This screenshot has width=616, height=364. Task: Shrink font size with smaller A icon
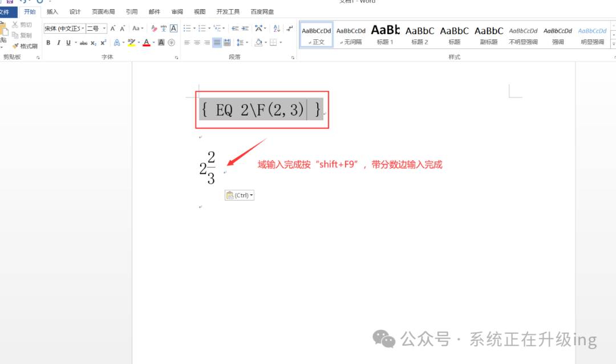[122, 28]
